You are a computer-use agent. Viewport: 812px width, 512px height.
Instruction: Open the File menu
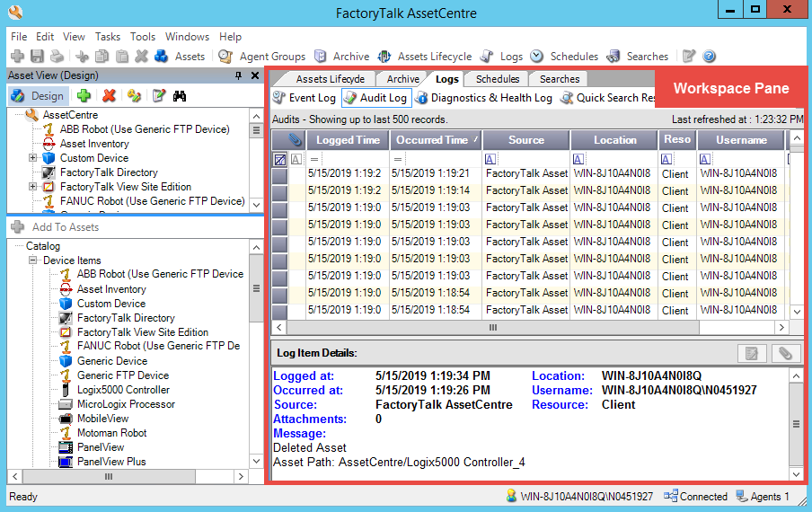pyautogui.click(x=19, y=37)
